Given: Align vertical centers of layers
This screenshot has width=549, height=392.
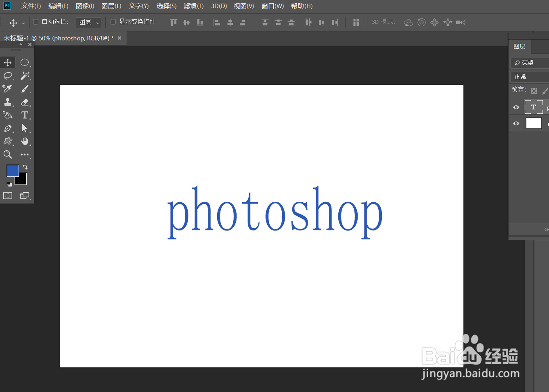Looking at the screenshot, I should [x=186, y=22].
